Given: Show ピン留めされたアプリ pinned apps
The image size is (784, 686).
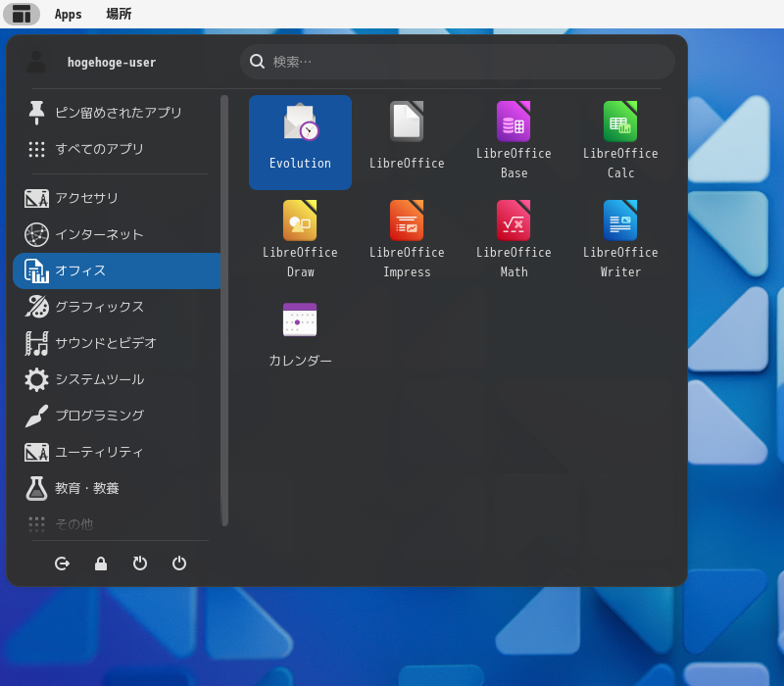Looking at the screenshot, I should click(x=117, y=113).
